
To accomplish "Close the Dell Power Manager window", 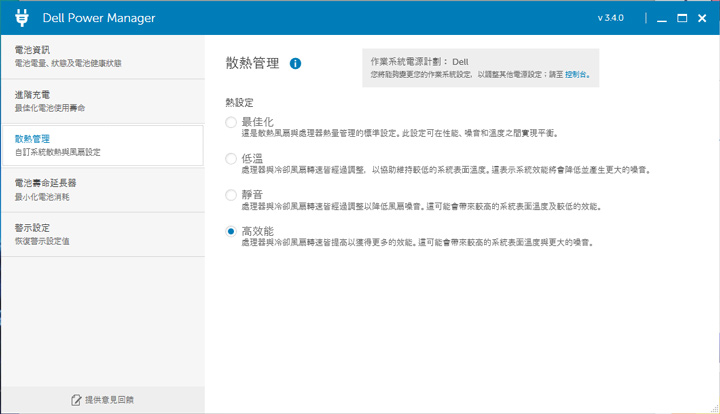I will (702, 18).
